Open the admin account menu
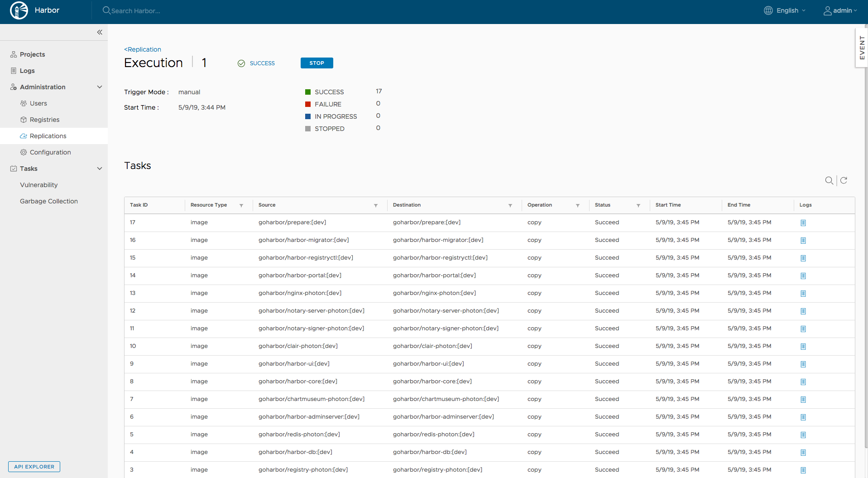The image size is (868, 478). click(x=840, y=10)
